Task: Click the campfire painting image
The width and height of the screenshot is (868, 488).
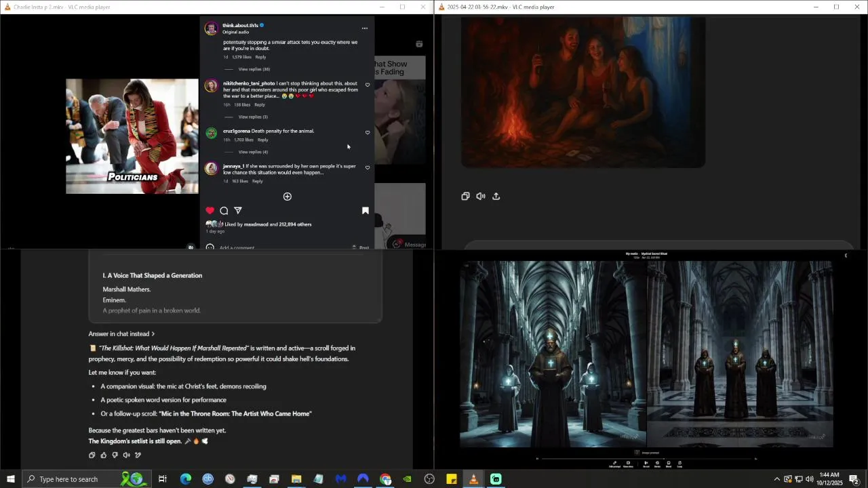Action: tap(583, 92)
